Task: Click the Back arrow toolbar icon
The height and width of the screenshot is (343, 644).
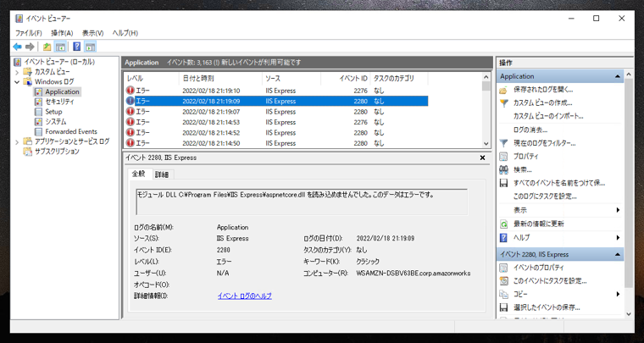Action: coord(17,47)
